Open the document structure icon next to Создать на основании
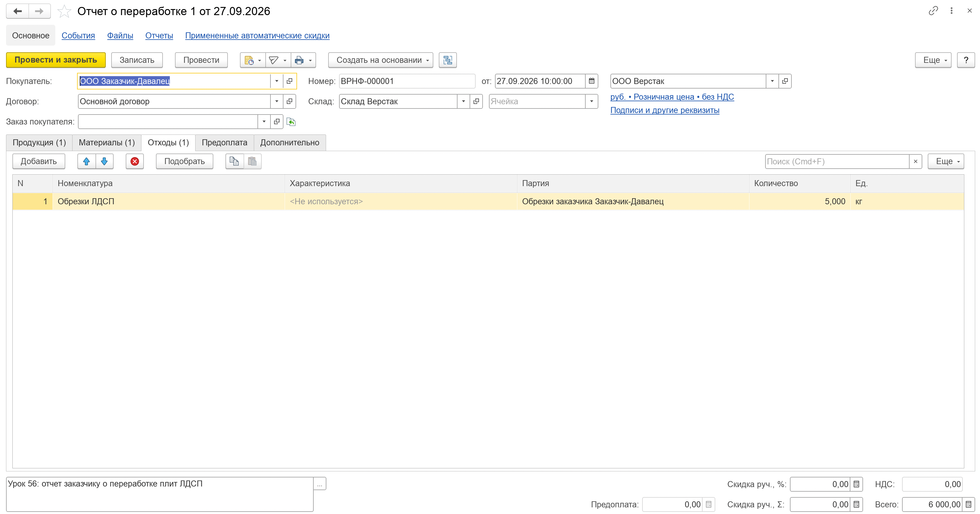The width and height of the screenshot is (980, 514). [447, 60]
